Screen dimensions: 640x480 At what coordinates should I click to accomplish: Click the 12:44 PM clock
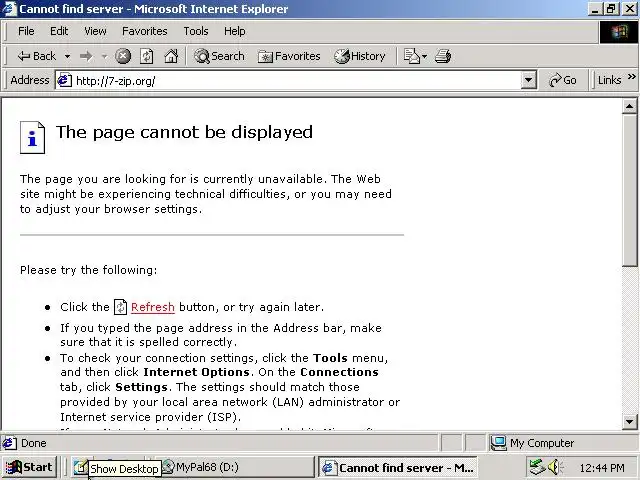pos(602,468)
